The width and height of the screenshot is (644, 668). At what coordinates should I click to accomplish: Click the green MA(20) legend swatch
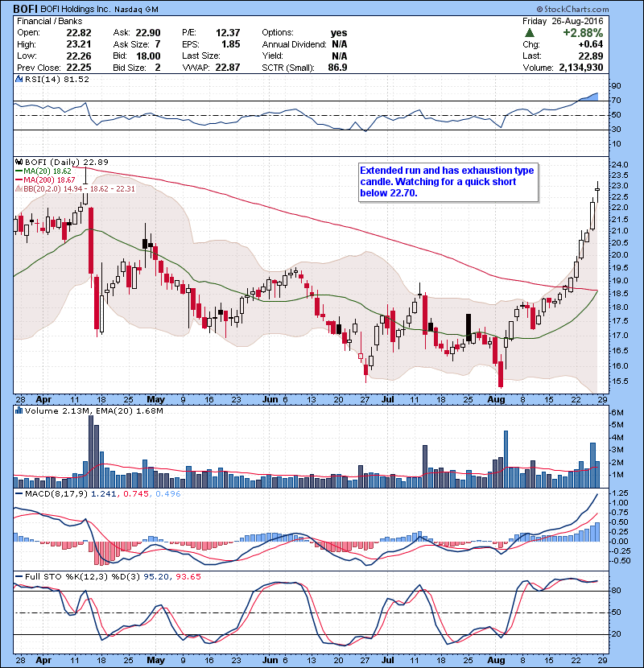click(x=18, y=171)
